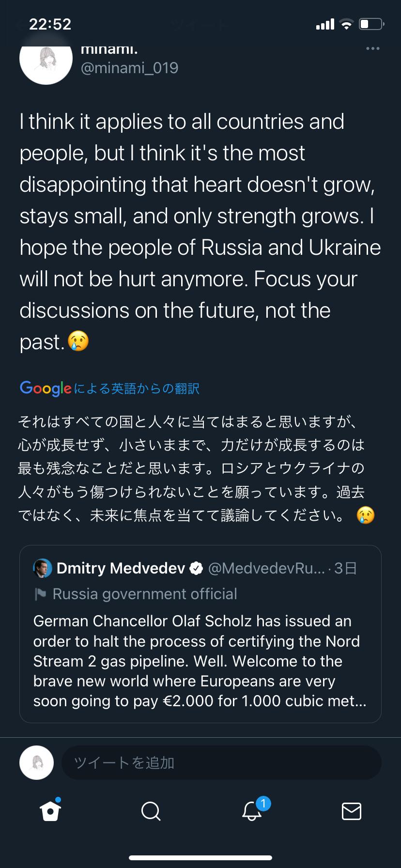
Task: Open minami's profile picture
Action: pos(46,59)
